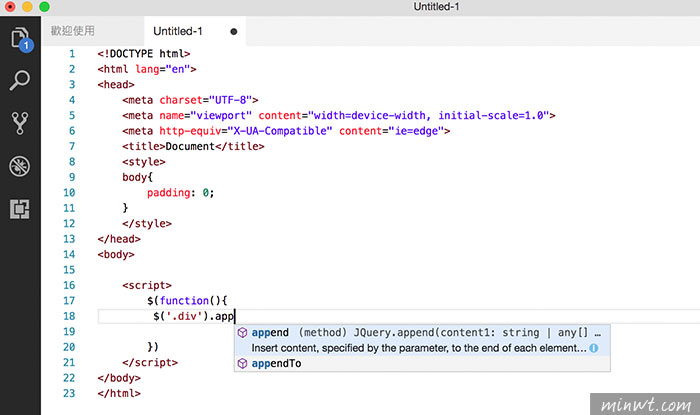Open the Search panel
Viewport: 700px width, 415px height.
click(20, 81)
